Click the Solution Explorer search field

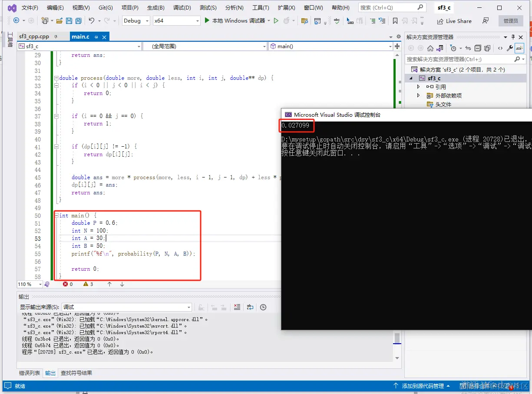pyautogui.click(x=466, y=59)
